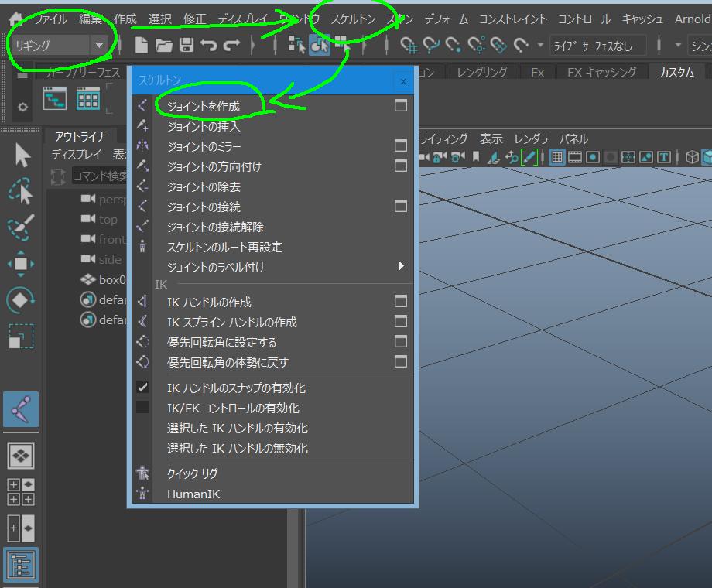Toggle snap to points magnet

coord(454,45)
